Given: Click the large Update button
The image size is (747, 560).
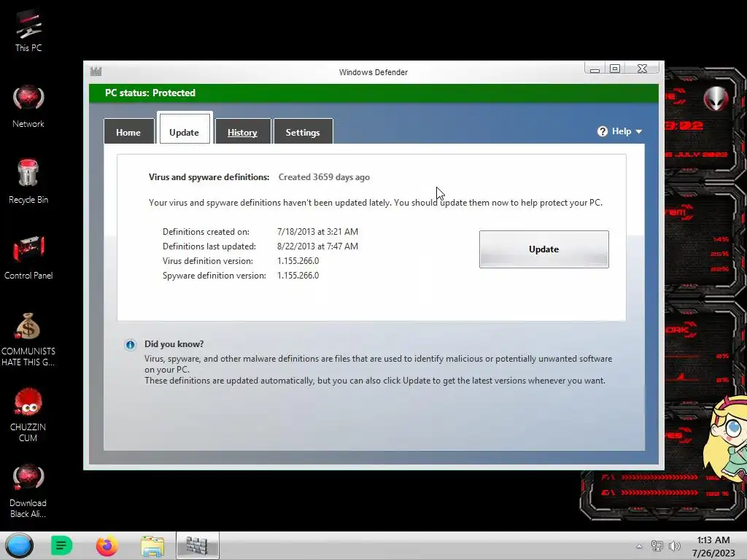Looking at the screenshot, I should click(x=543, y=249).
